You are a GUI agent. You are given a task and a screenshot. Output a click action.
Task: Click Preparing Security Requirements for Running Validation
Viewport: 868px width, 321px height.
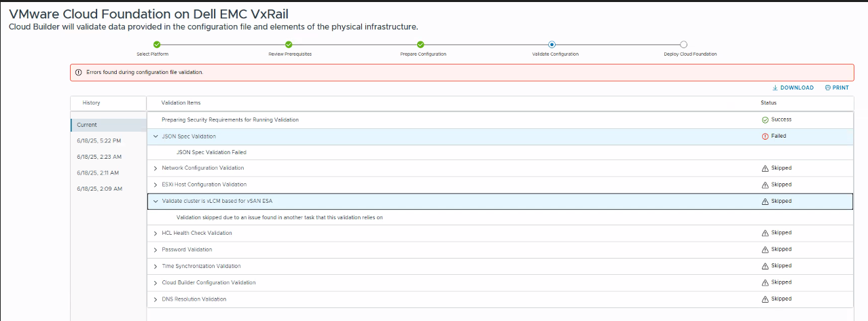[230, 119]
